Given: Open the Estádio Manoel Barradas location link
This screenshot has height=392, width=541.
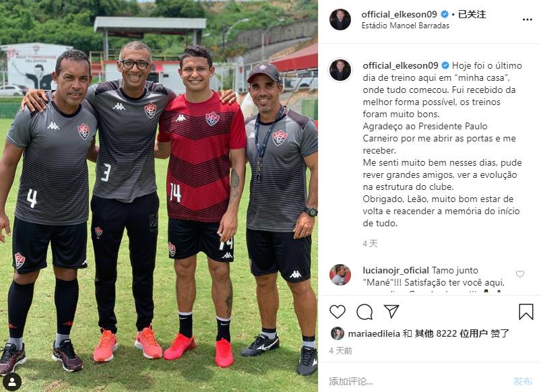Looking at the screenshot, I should [x=405, y=26].
